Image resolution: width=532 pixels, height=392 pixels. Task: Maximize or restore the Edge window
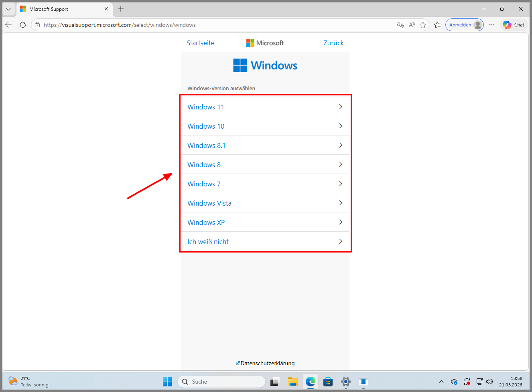tap(502, 9)
